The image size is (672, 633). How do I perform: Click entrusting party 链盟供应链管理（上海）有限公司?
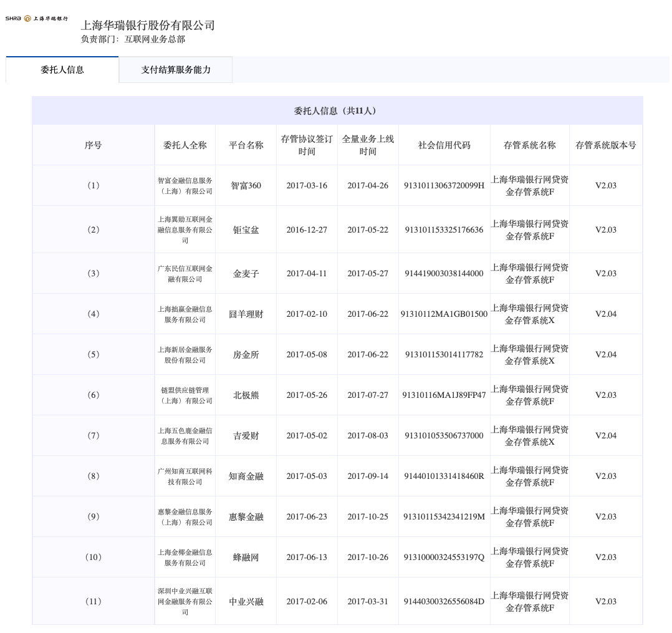(x=185, y=395)
